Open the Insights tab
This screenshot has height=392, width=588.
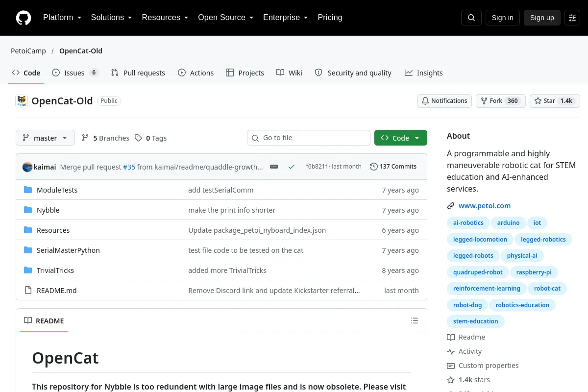coord(424,73)
